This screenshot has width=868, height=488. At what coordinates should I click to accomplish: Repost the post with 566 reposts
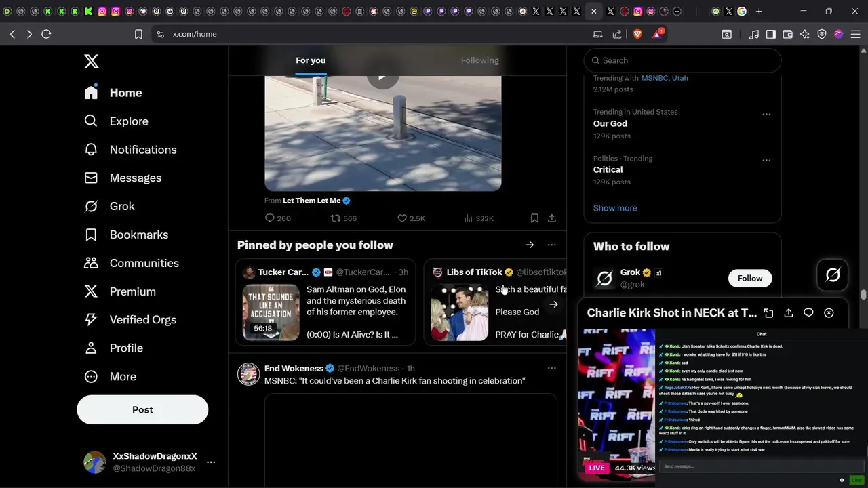pos(343,218)
